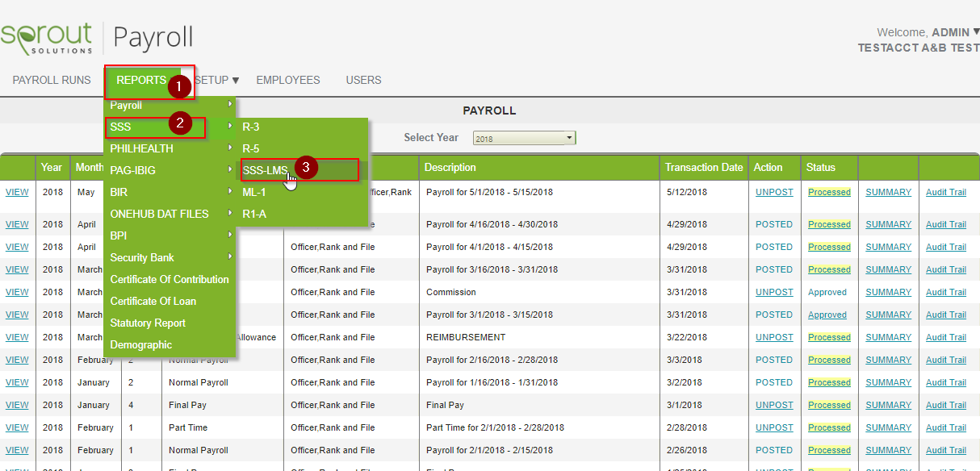Open Audit Trail for payroll 3/16/2018 - 3/31/2018

click(946, 269)
